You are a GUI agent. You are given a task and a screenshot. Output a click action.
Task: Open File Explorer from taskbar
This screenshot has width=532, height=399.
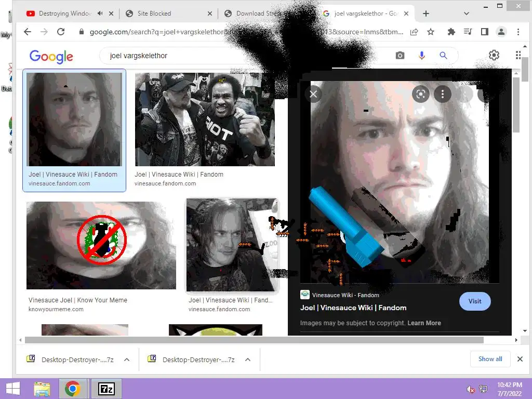42,389
